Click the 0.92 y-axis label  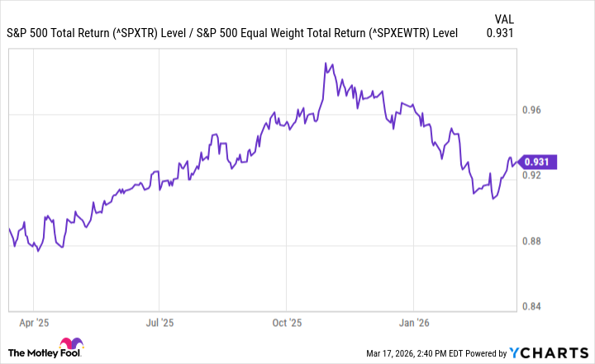pyautogui.click(x=533, y=176)
